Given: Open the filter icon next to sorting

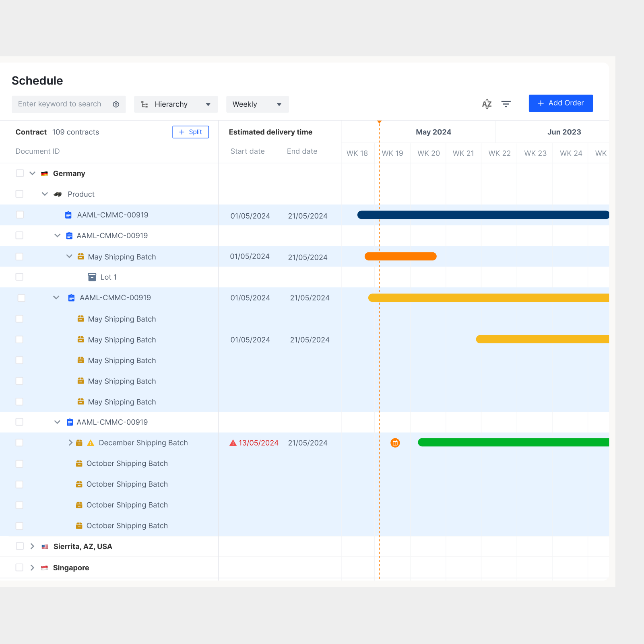Looking at the screenshot, I should (x=506, y=104).
